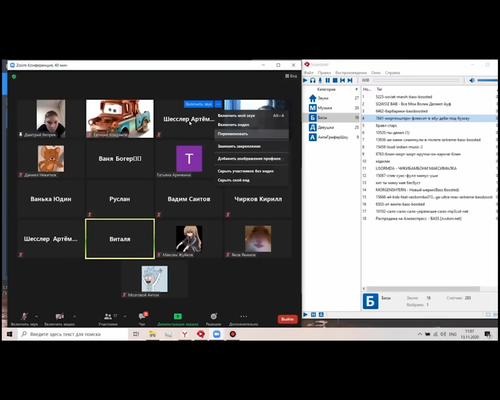The width and height of the screenshot is (500, 400).
Task: Expand audio options arrow beside Zoom microphone
Action: pyautogui.click(x=36, y=316)
